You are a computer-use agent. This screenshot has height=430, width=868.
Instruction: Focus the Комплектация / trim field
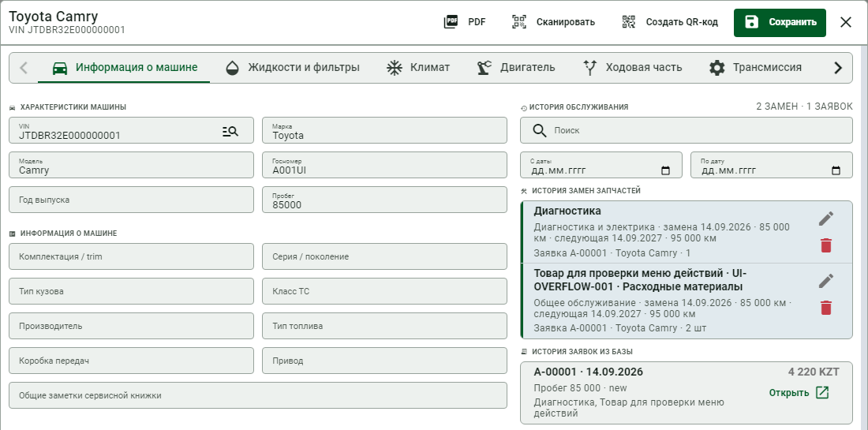[x=131, y=256]
